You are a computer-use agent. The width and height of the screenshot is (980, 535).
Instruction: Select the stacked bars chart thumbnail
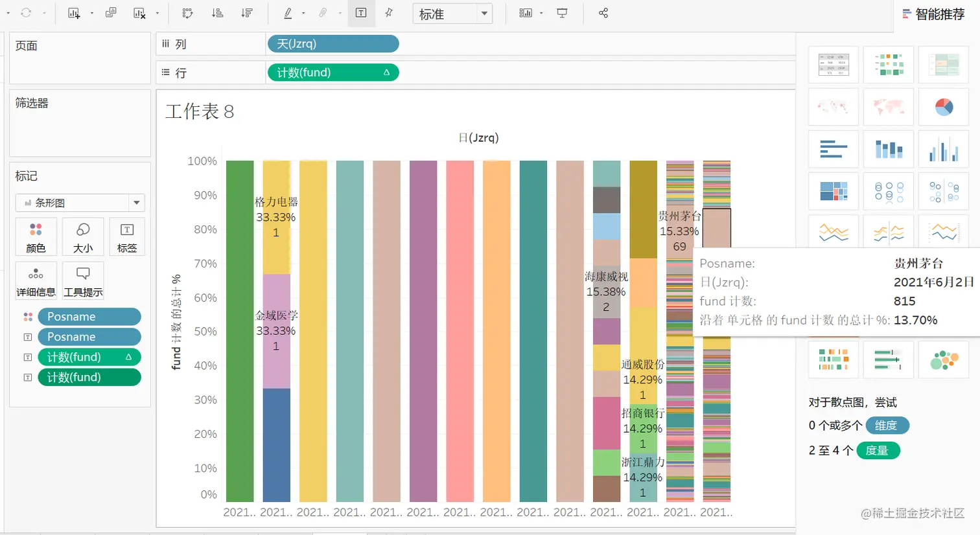tap(889, 149)
